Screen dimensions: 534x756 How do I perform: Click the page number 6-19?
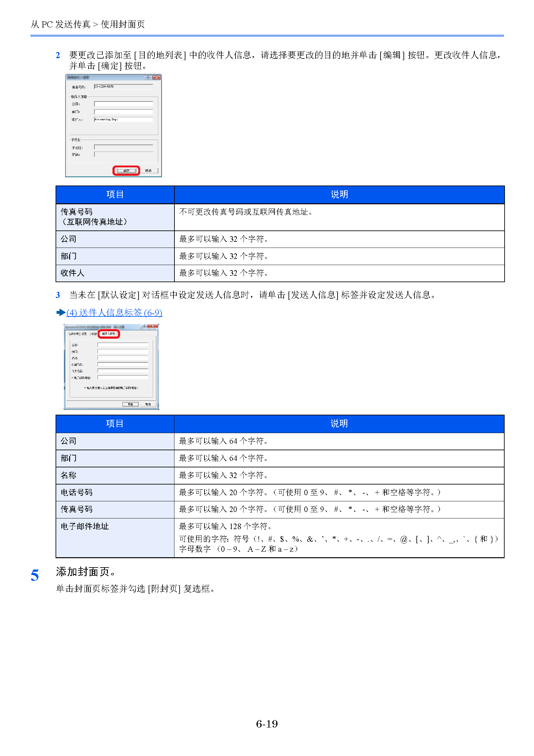[x=267, y=724]
